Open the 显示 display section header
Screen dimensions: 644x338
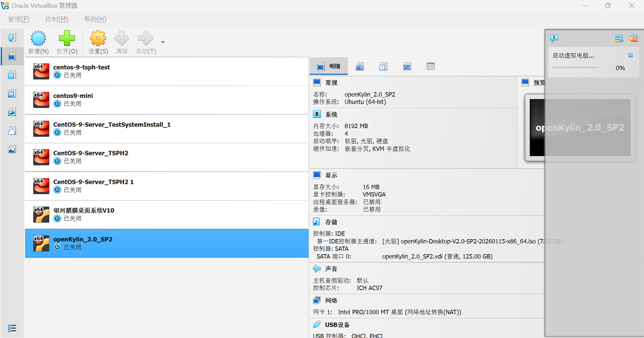pyautogui.click(x=331, y=176)
